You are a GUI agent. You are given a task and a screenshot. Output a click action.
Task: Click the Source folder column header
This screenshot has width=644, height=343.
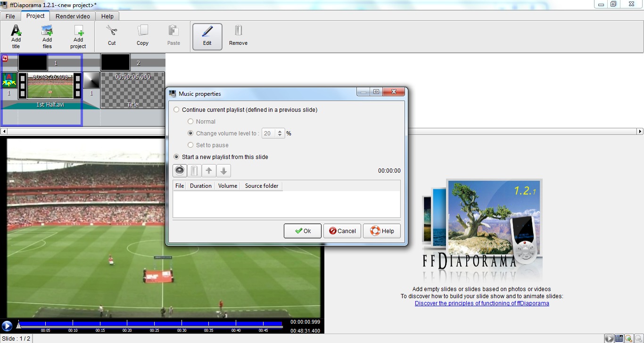[262, 186]
